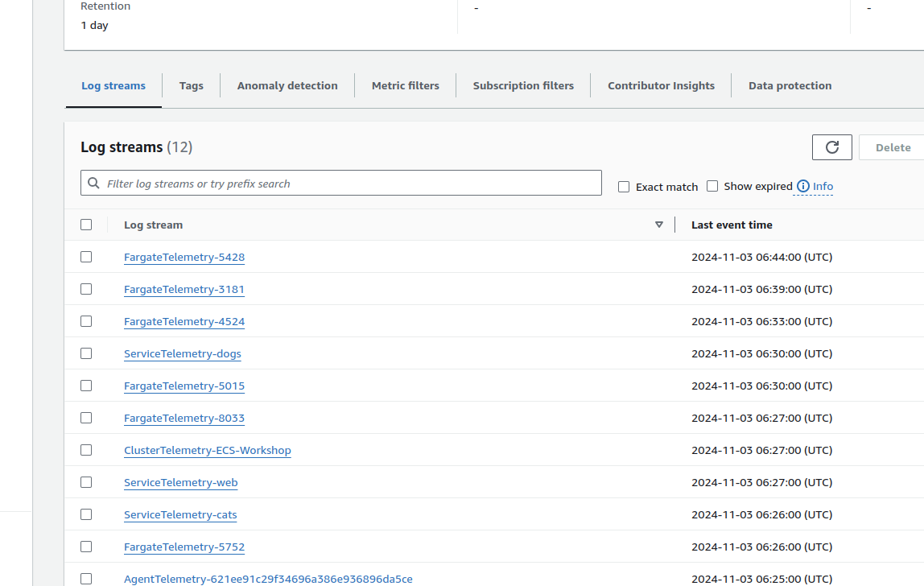
Task: Click the Info circle icon
Action: 802,187
